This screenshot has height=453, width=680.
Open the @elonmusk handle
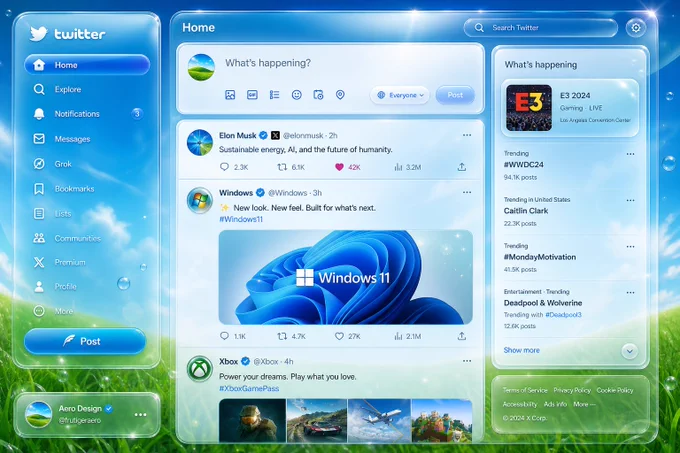tap(303, 136)
